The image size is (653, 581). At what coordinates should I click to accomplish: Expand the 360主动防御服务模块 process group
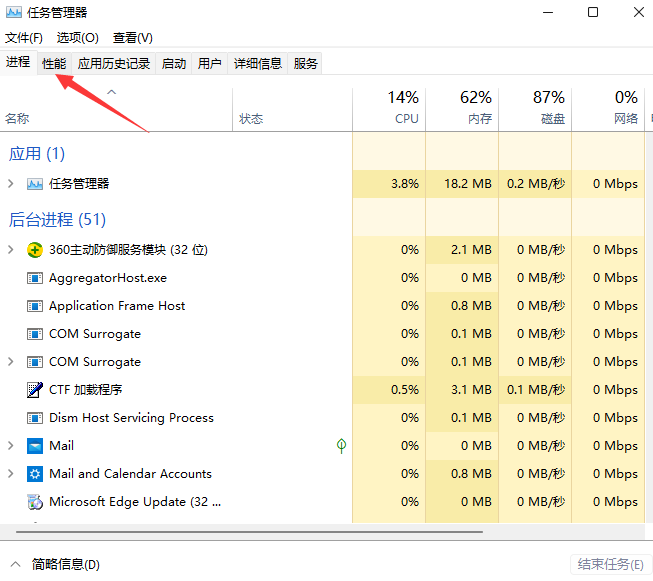[x=11, y=250]
